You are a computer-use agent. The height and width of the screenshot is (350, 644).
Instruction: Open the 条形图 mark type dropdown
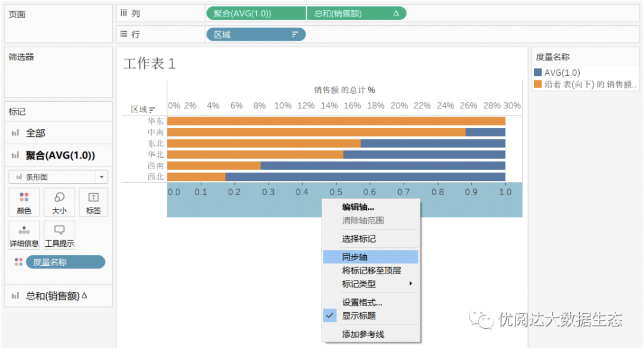click(102, 177)
